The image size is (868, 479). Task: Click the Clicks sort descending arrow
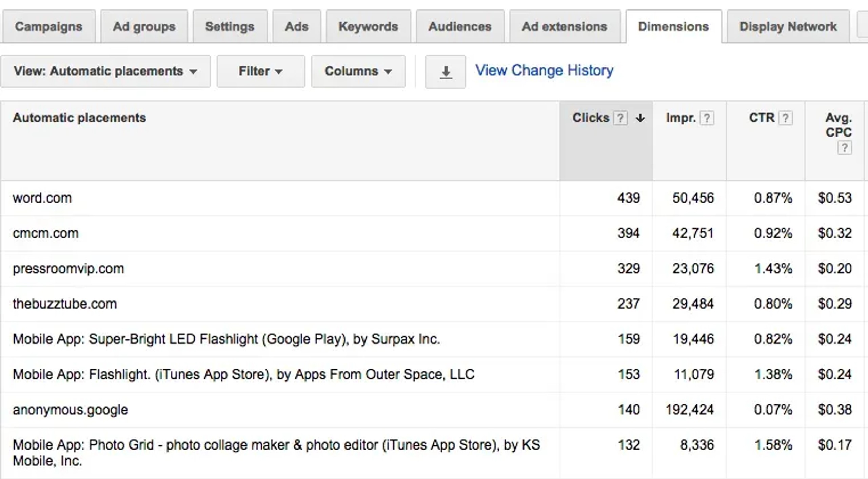click(640, 118)
